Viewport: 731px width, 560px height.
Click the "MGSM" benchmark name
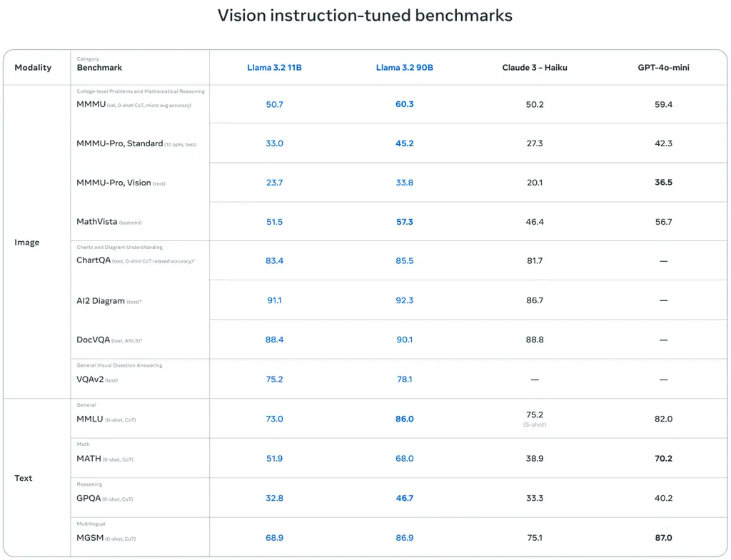click(90, 538)
